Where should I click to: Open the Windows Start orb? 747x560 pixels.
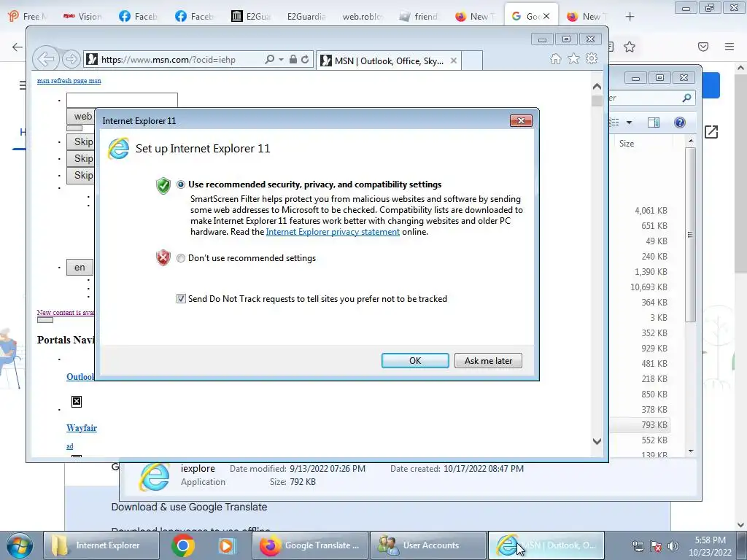click(20, 545)
